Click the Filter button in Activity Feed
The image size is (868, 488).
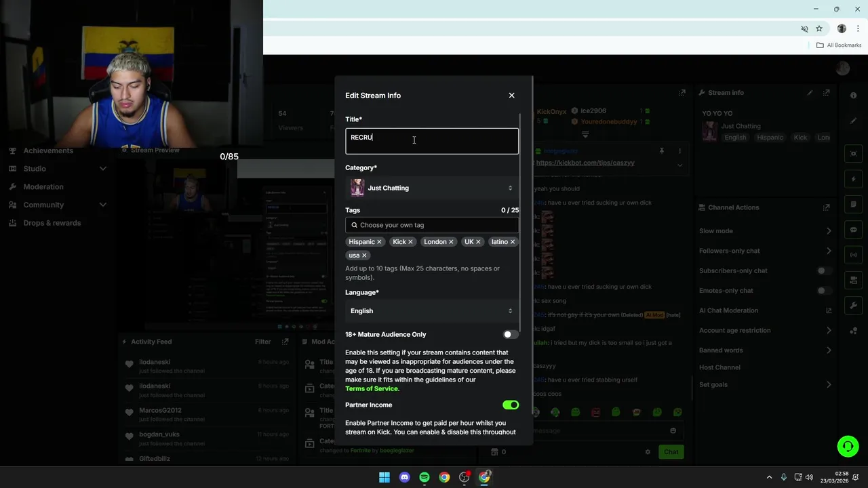point(263,342)
